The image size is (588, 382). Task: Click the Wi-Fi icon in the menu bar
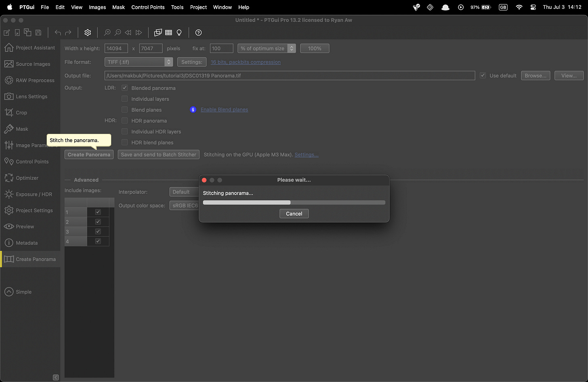pos(519,7)
